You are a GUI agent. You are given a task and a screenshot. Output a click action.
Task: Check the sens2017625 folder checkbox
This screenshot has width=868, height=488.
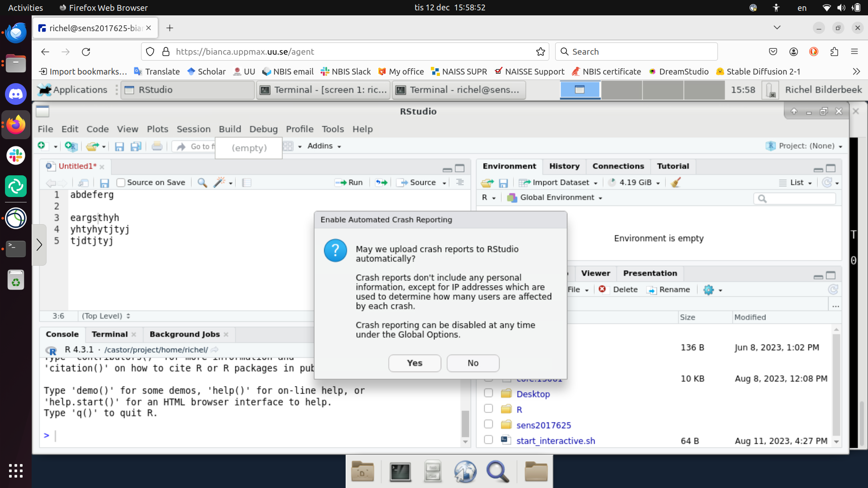[x=488, y=424]
